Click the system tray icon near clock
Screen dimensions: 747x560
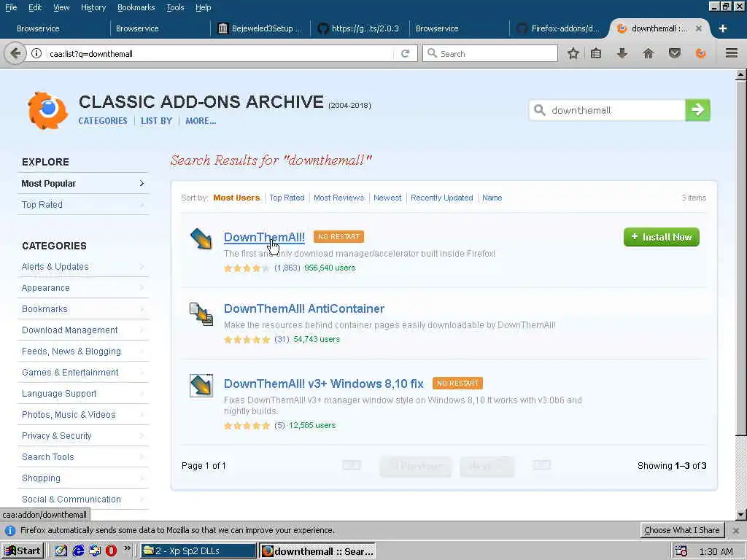[x=681, y=551]
